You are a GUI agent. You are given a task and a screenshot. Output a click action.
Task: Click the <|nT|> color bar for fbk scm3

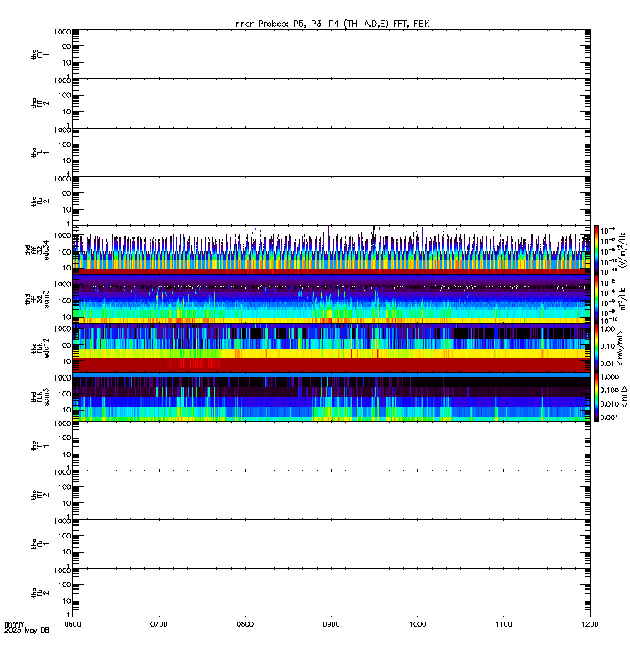596,396
